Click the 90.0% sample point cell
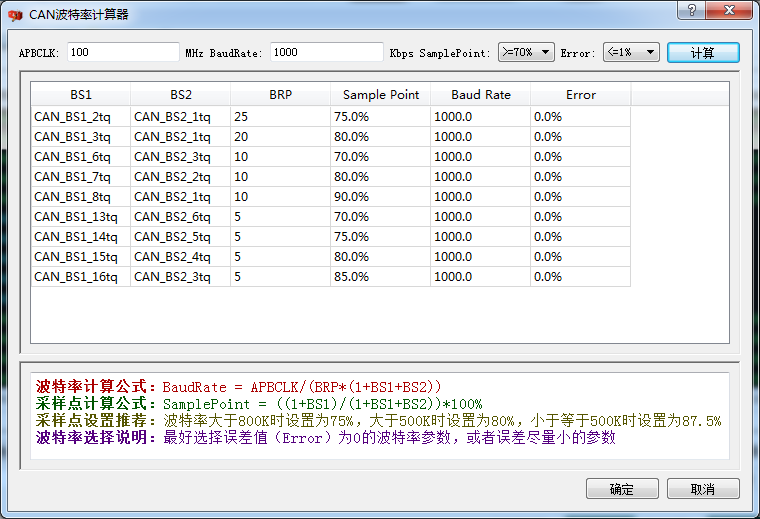The width and height of the screenshot is (760, 519). coord(380,197)
